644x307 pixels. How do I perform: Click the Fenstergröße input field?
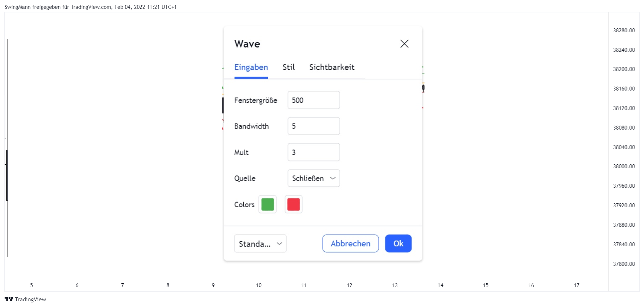(314, 100)
